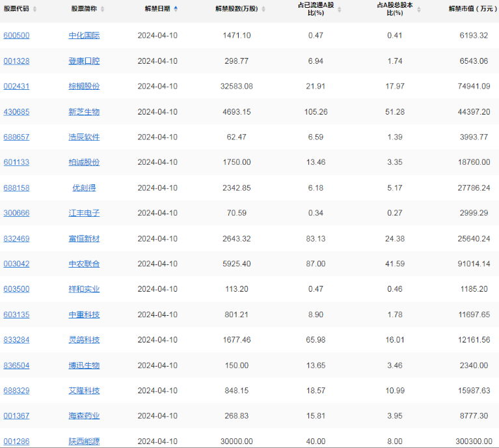The image size is (499, 448).
Task: Open stock code 836504 link
Action: [16, 365]
